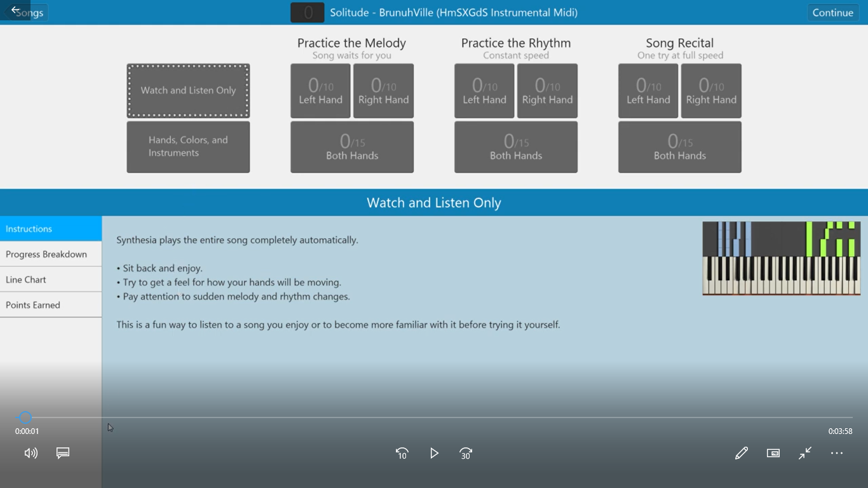
Task: Exit full screen mode
Action: click(805, 453)
